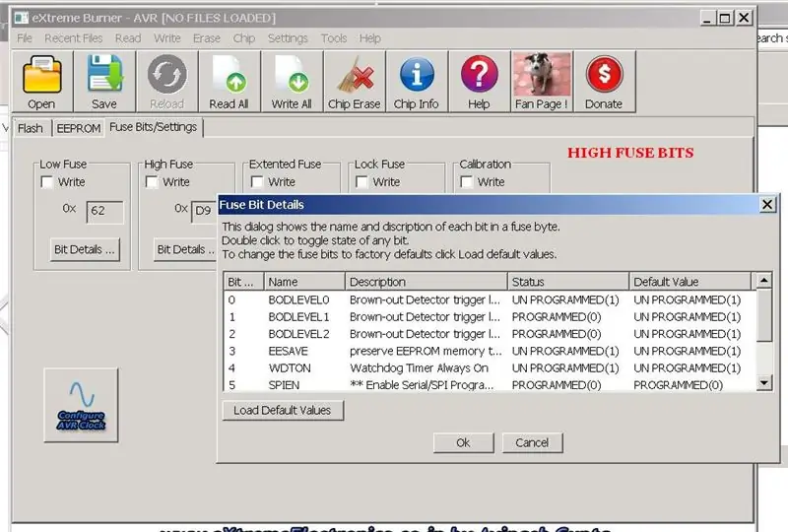Screen dimensions: 788x532
Task: Click preserve EEPROM memory description cell
Action: click(426, 352)
